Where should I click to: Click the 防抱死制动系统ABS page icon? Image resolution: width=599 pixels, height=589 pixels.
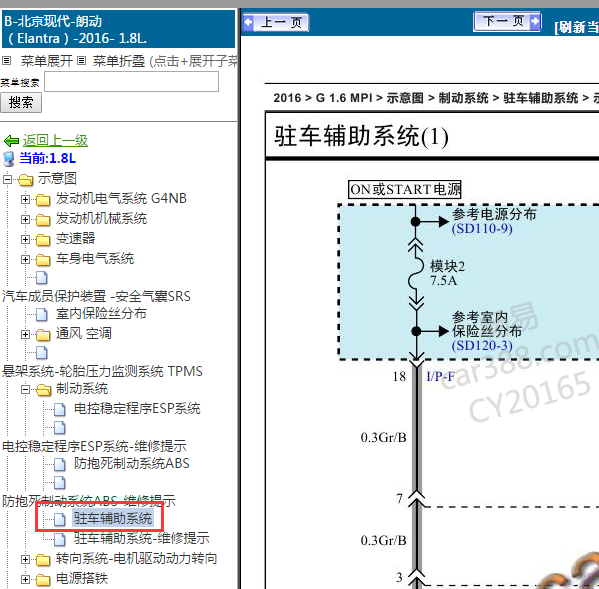pos(60,464)
